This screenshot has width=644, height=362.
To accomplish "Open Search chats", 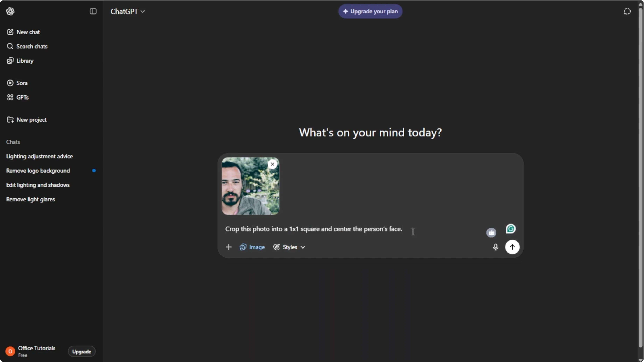I will pyautogui.click(x=27, y=46).
